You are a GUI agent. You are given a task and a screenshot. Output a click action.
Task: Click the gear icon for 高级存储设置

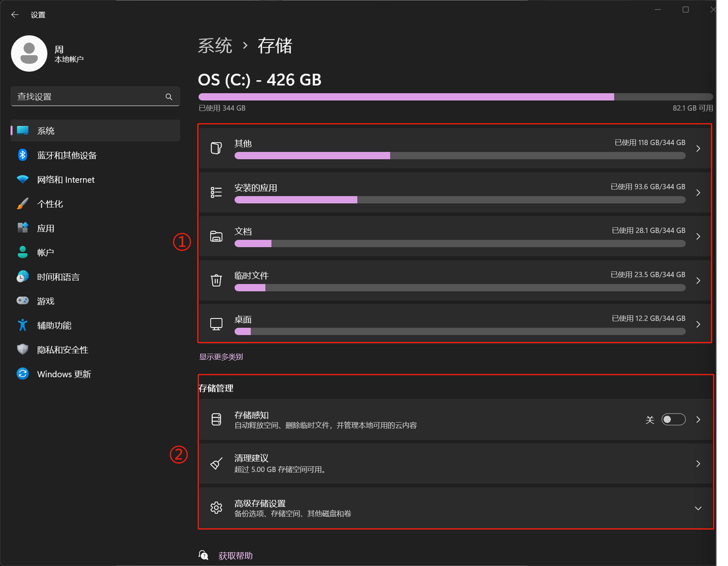click(216, 507)
